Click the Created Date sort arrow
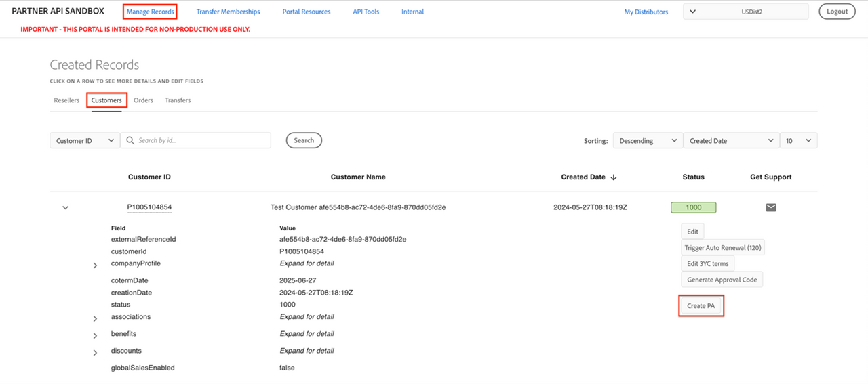Screen dimensions: 868x384 coord(614,177)
